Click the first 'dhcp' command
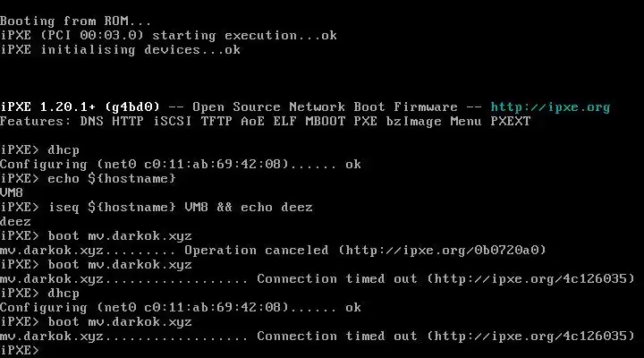The width and height of the screenshot is (644, 358). pyautogui.click(x=64, y=150)
